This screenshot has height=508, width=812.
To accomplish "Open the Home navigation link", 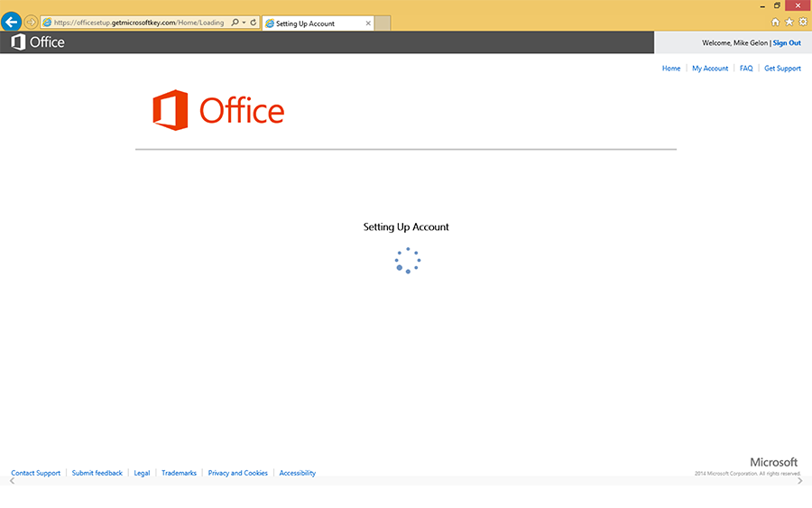I will 671,69.
